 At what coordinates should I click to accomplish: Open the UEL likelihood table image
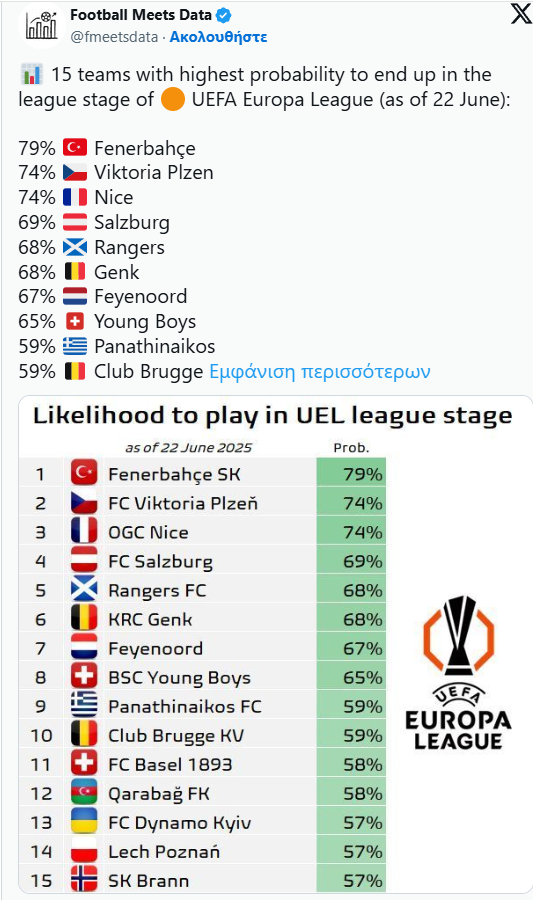click(276, 644)
